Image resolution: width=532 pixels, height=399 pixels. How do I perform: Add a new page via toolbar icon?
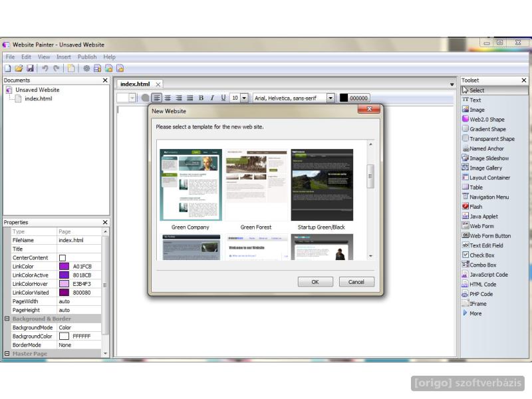(x=71, y=68)
